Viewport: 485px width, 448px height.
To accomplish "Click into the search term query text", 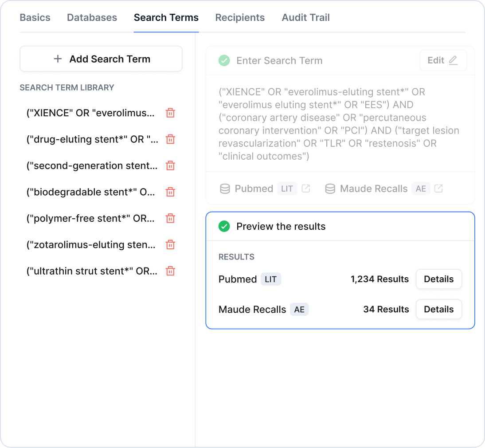I will 339,124.
